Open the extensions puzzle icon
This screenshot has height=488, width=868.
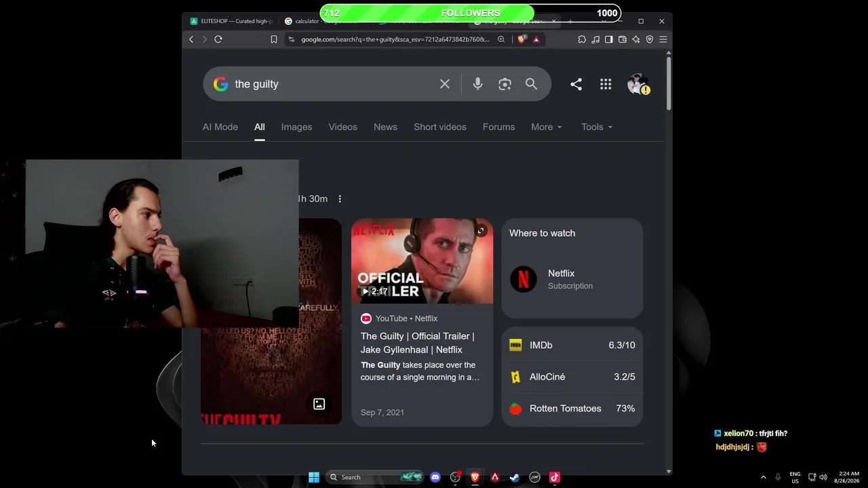coord(582,39)
